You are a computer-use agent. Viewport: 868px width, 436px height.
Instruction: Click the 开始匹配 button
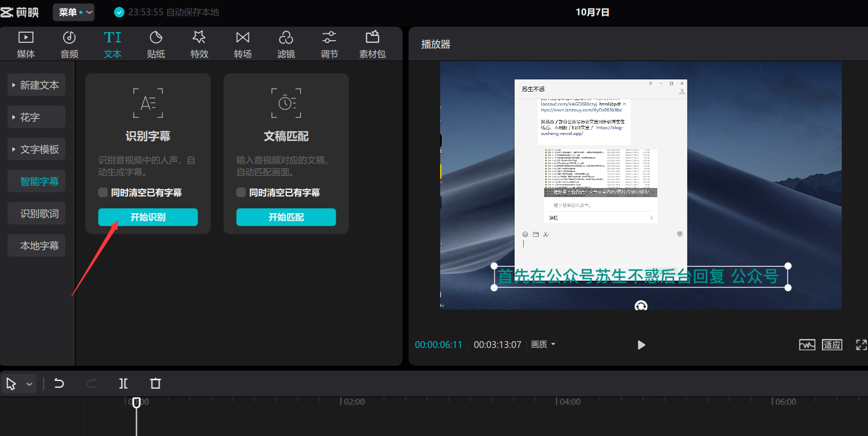tap(286, 217)
